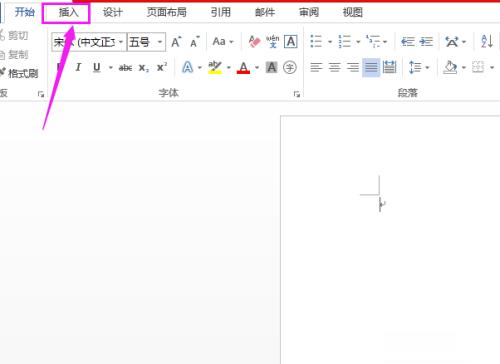
Task: Toggle italic formatting
Action: coord(78,68)
